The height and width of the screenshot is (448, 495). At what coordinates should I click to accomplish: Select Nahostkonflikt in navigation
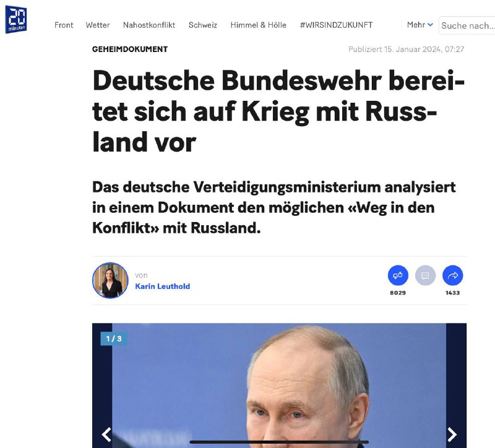point(149,25)
